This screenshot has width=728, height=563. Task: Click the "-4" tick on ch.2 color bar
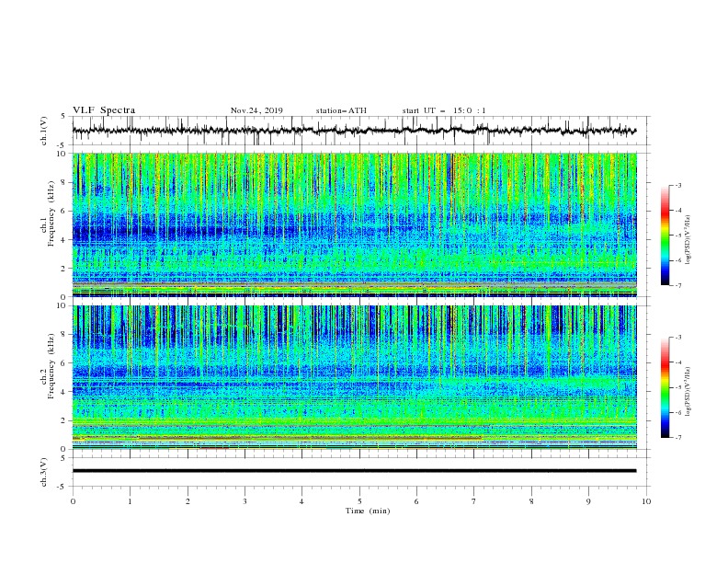pyautogui.click(x=677, y=362)
